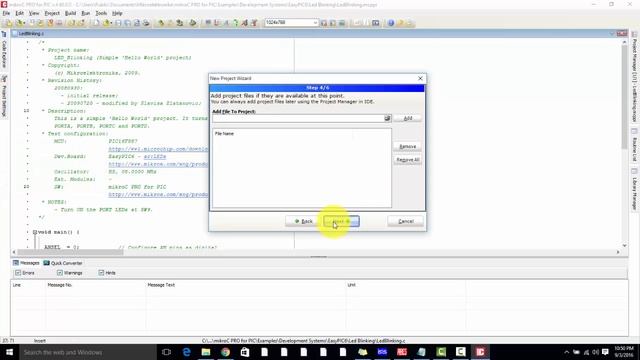Select the LedBlinking.c editor tab
640x360 pixels.
(29, 33)
